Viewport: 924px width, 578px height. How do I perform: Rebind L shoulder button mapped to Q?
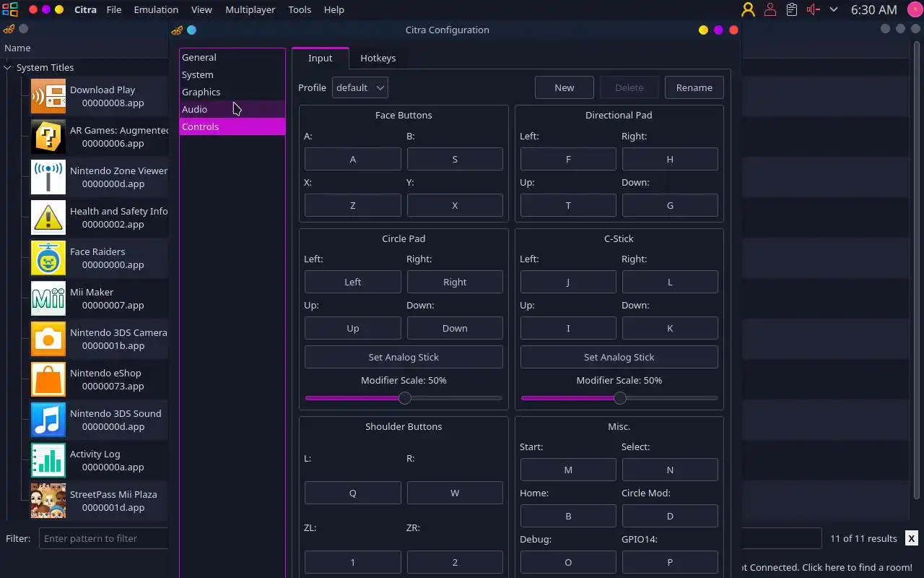353,493
